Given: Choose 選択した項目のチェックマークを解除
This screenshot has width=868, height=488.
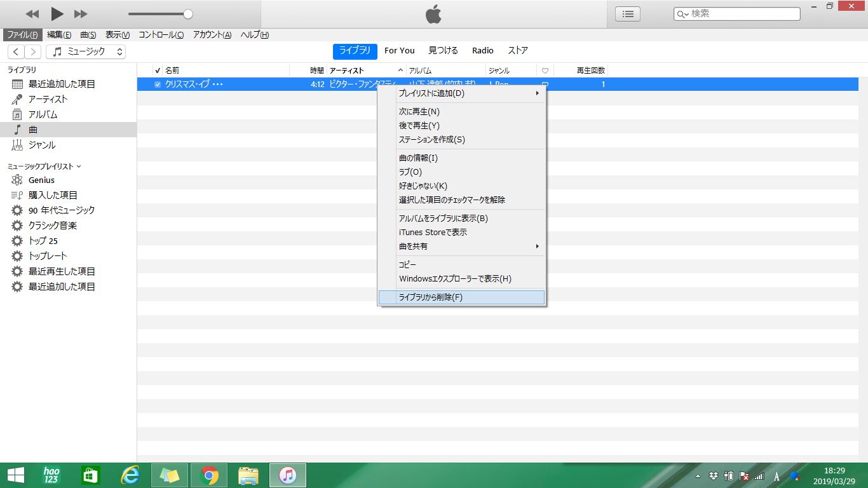Looking at the screenshot, I should [462, 200].
